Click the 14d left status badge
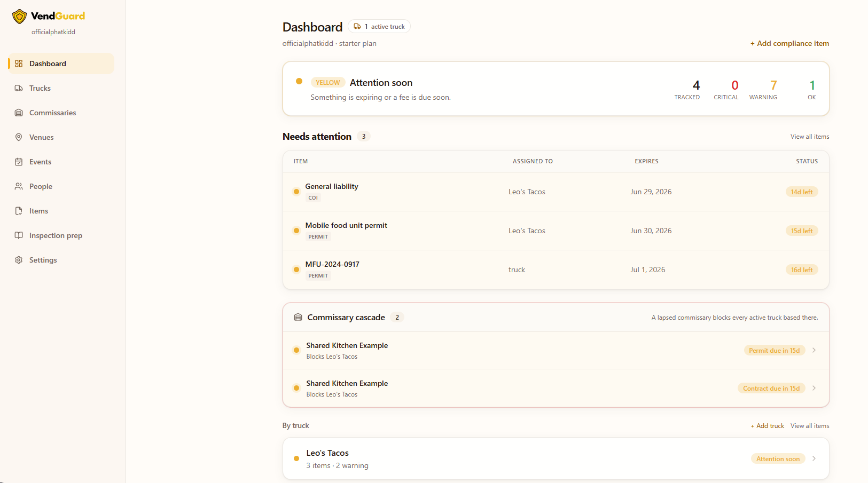This screenshot has width=868, height=483. click(x=802, y=192)
